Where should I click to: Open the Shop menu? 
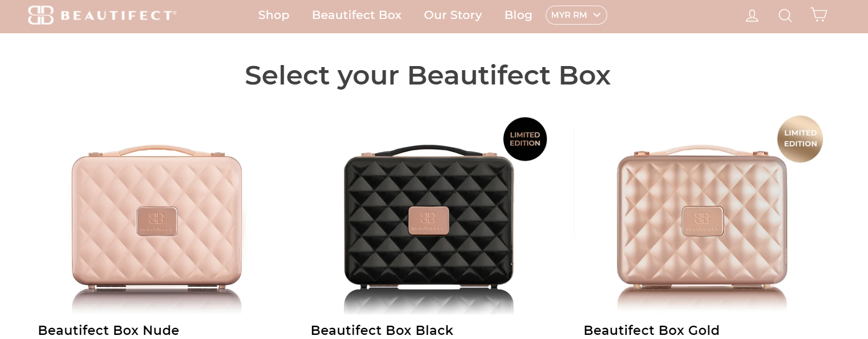tap(274, 15)
